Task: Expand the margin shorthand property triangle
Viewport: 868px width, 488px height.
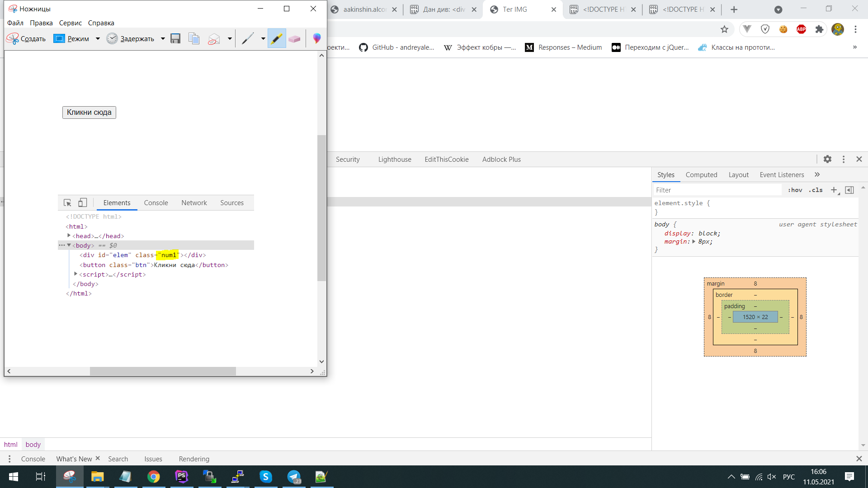Action: click(693, 242)
